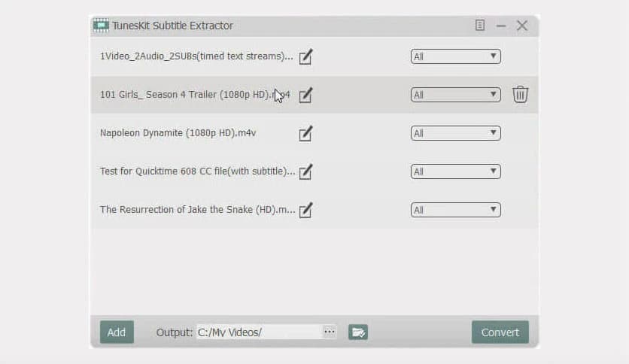Viewport: 629px width, 364px height.
Task: Select The Resurrection of Jake the Snake name
Action: pos(197,210)
